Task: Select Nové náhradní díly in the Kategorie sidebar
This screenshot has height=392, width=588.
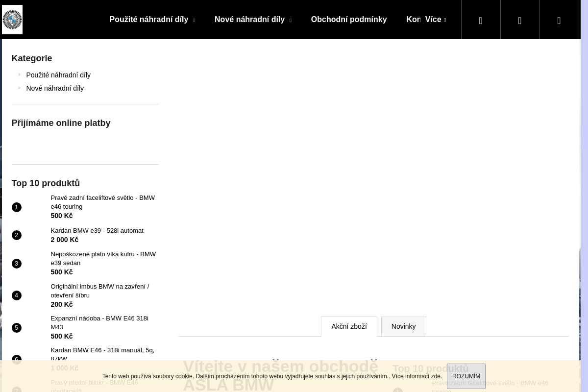Action: point(55,88)
